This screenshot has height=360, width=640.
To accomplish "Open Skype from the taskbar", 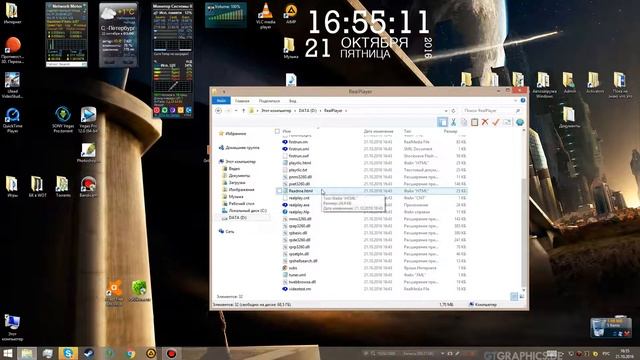I will [x=68, y=353].
